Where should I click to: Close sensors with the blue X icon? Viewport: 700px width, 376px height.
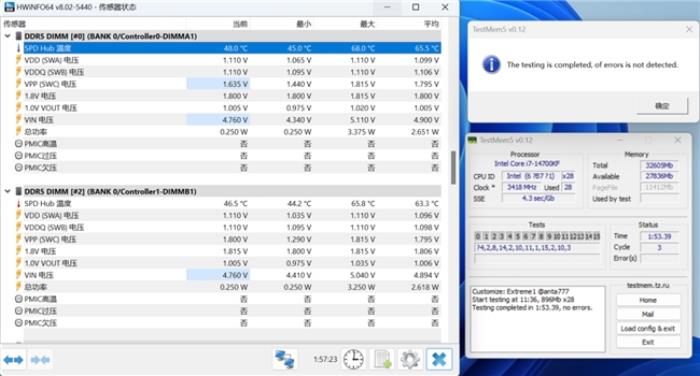click(438, 359)
